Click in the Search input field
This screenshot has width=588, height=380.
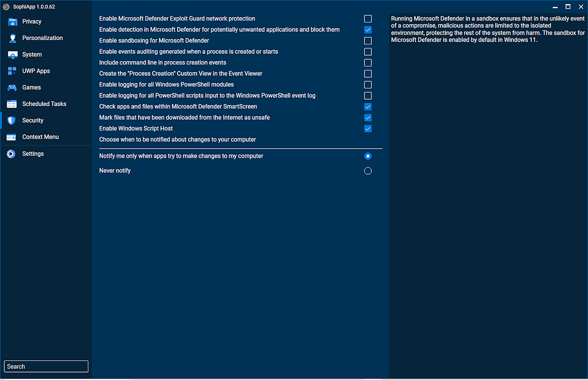tap(46, 366)
